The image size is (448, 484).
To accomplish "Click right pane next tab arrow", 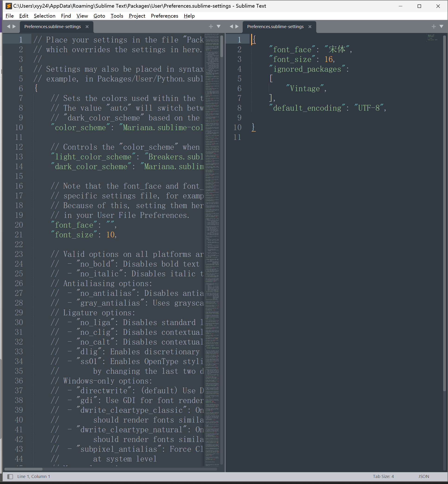I will click(237, 26).
